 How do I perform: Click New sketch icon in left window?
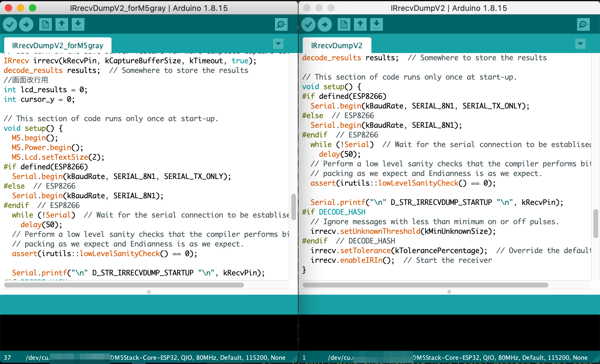pyautogui.click(x=45, y=24)
